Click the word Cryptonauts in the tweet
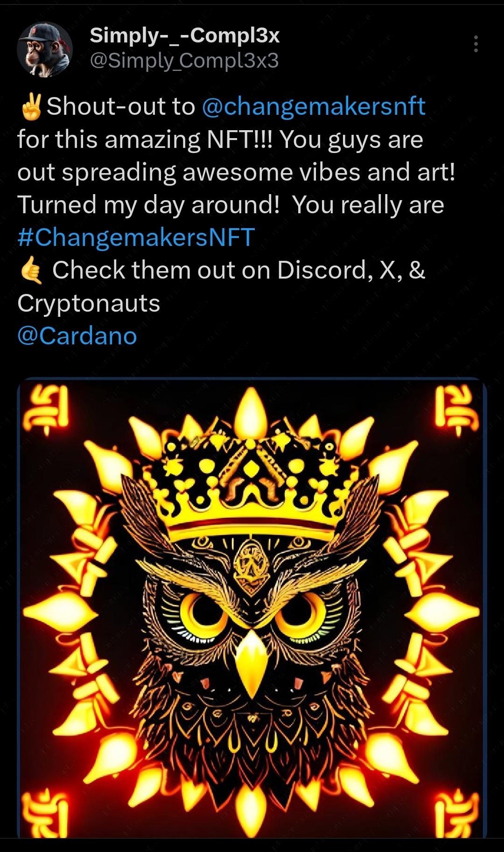The height and width of the screenshot is (852, 504). point(89,304)
